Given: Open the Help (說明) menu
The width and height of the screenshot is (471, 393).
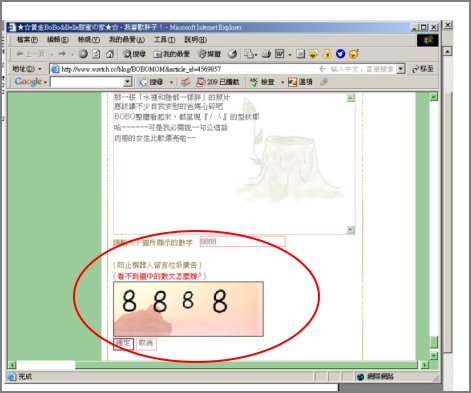Looking at the screenshot, I should point(195,40).
